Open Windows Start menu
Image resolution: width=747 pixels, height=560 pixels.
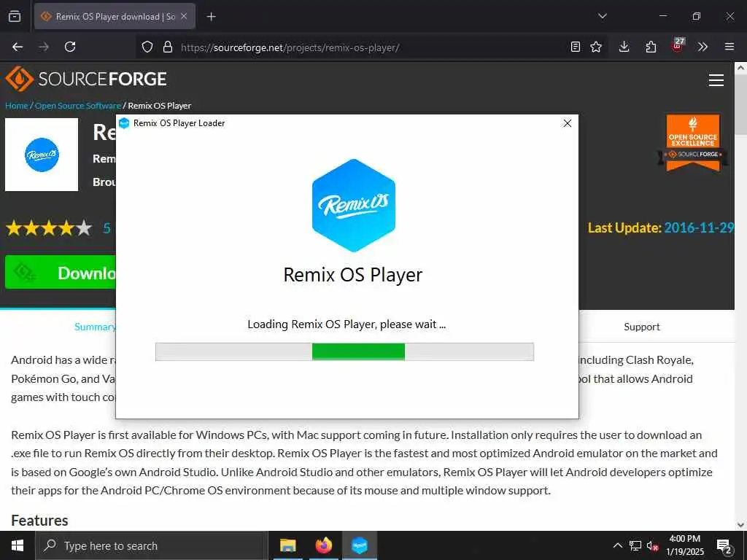[x=18, y=545]
